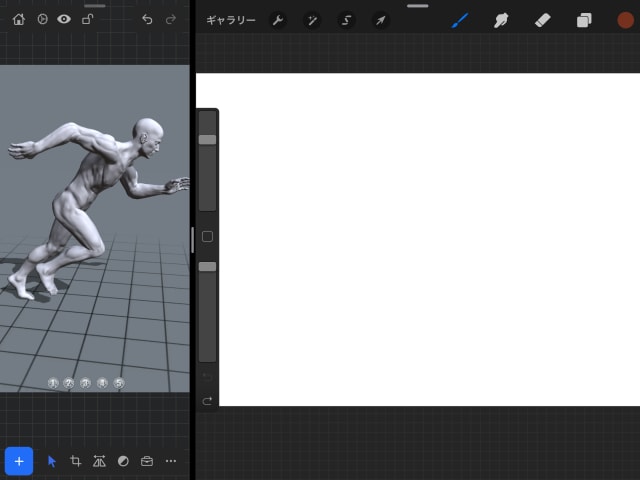The width and height of the screenshot is (640, 480).
Task: Select camera preset 1
Action: click(x=53, y=383)
